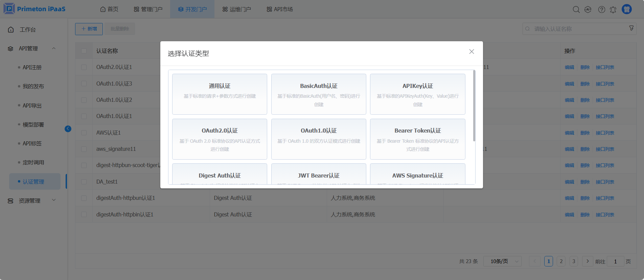Viewport: 644px width, 280px height.
Task: Click the search magnifier icon in header
Action: click(x=576, y=9)
